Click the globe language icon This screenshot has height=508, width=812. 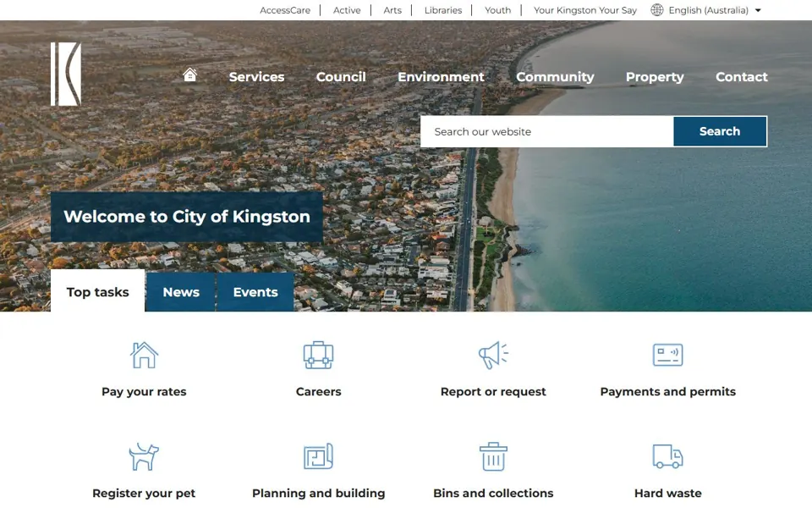(656, 10)
